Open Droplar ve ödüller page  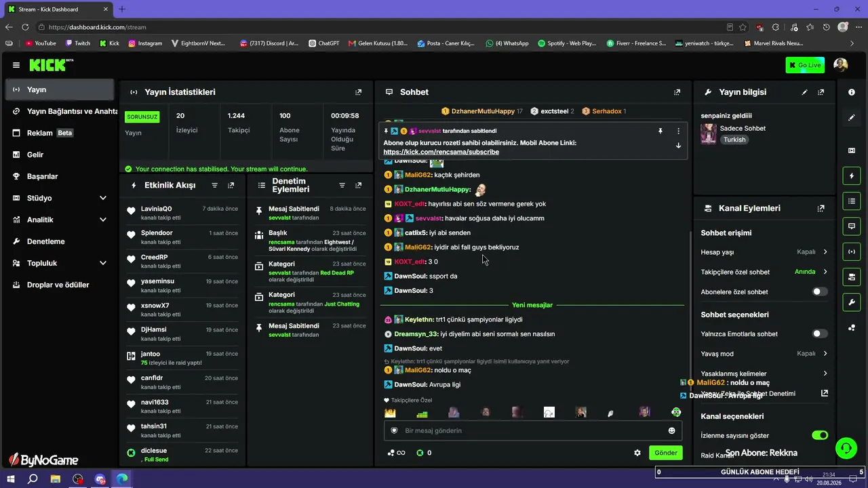tap(60, 285)
